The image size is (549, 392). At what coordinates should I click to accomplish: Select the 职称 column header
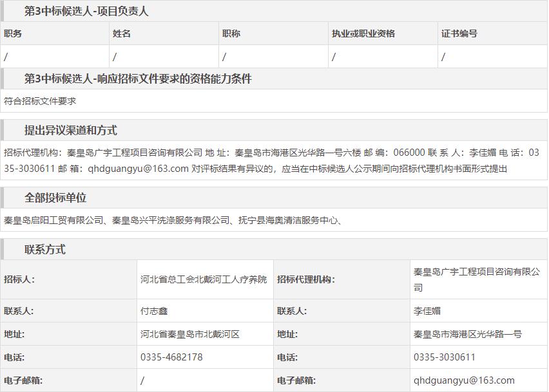[231, 33]
